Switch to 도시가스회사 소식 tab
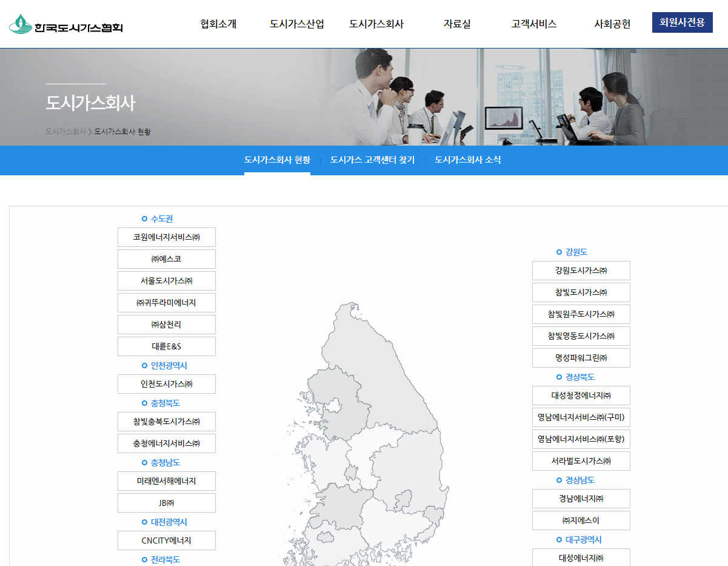 (468, 160)
